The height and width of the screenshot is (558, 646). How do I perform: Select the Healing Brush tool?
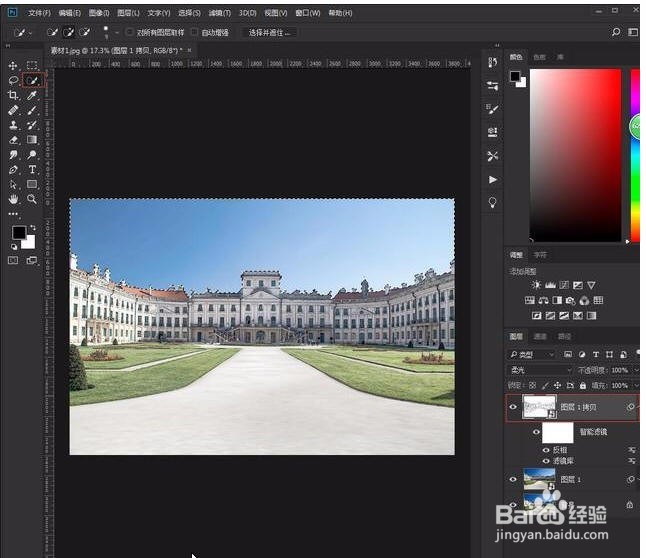coord(13,110)
